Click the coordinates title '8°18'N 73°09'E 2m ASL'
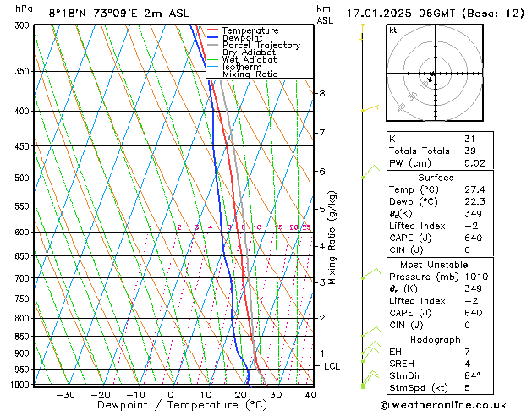Image resolution: width=532 pixels, height=411 pixels. [119, 14]
